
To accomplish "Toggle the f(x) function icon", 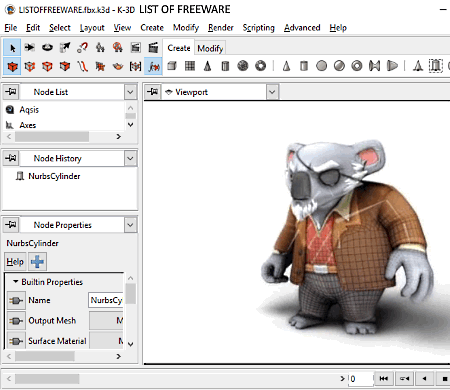I will click(x=153, y=66).
